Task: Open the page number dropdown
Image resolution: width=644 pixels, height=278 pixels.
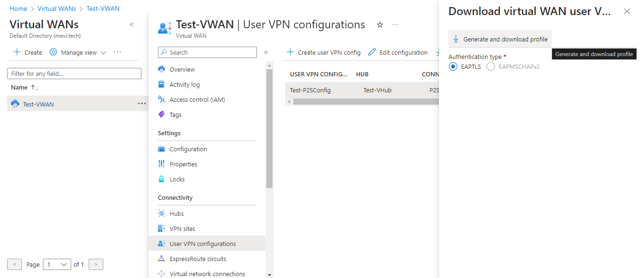Action: [x=57, y=264]
